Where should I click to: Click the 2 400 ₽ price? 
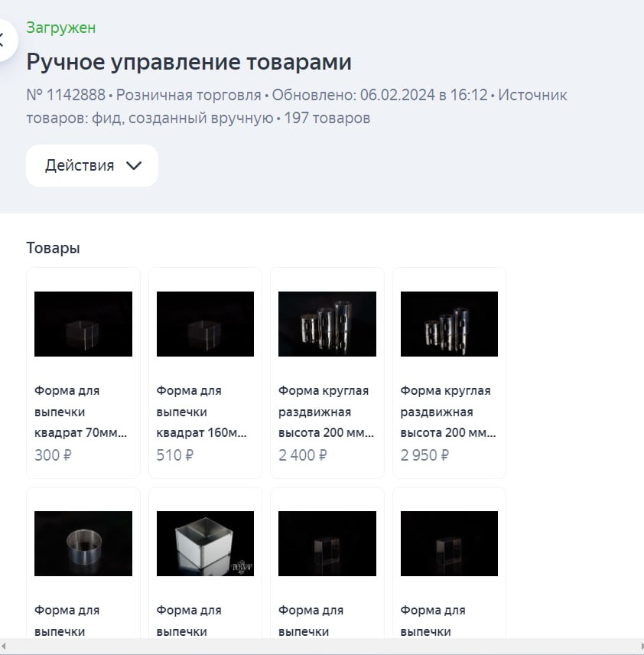point(303,455)
